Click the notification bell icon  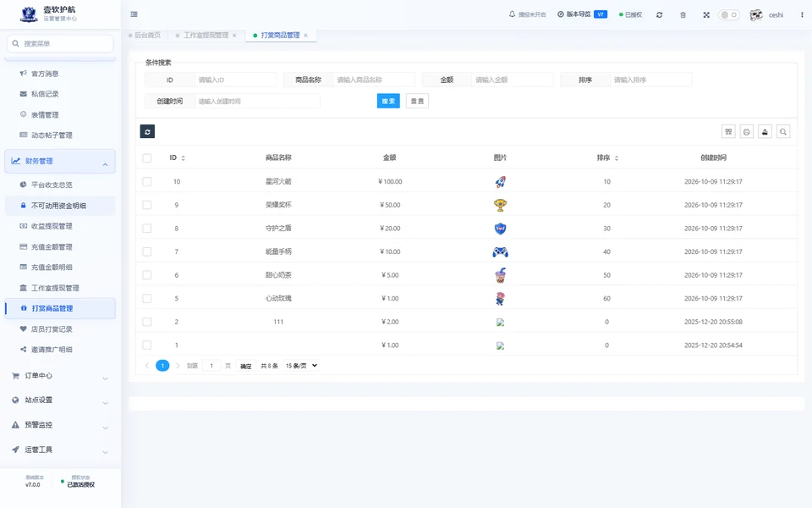point(513,14)
